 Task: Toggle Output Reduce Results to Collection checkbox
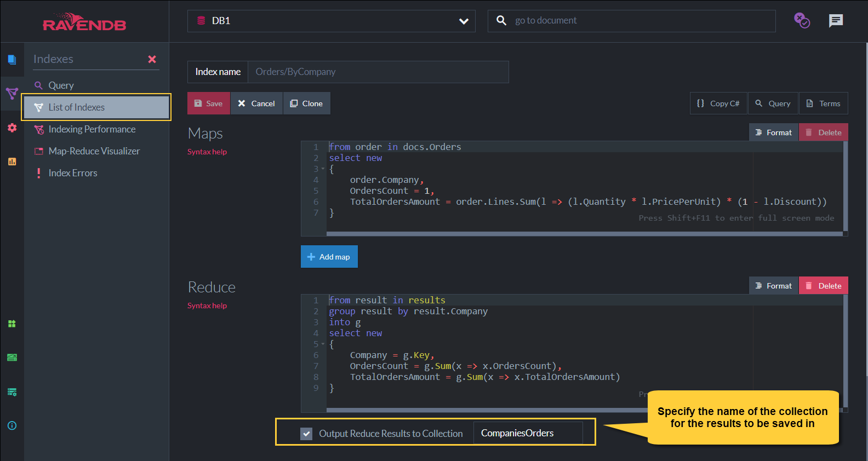[x=306, y=434]
